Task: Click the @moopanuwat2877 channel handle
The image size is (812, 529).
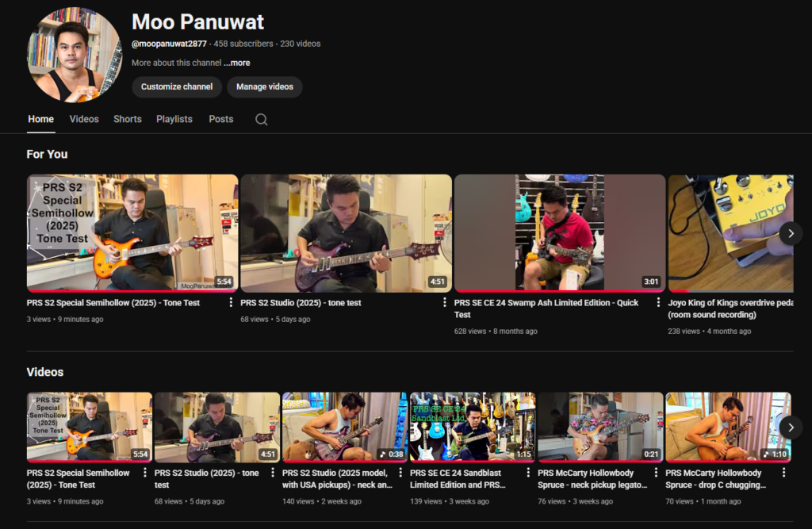Action: [x=169, y=44]
